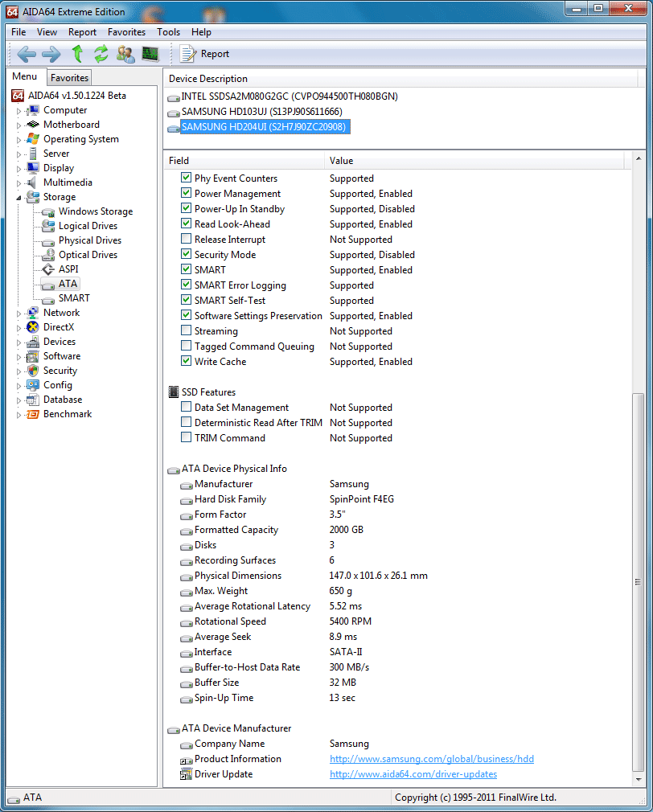Screen dimensions: 653x812
Task: Select the Multimedia speaker icon
Action: click(x=32, y=182)
